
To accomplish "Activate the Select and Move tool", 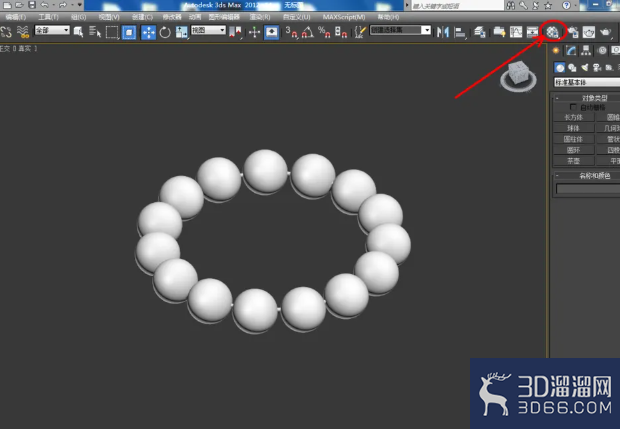I will 148,32.
